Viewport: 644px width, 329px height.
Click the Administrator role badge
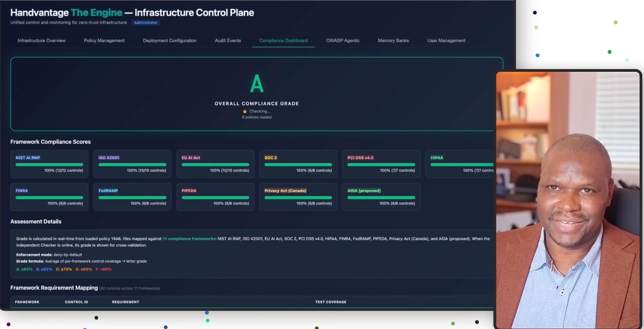146,22
